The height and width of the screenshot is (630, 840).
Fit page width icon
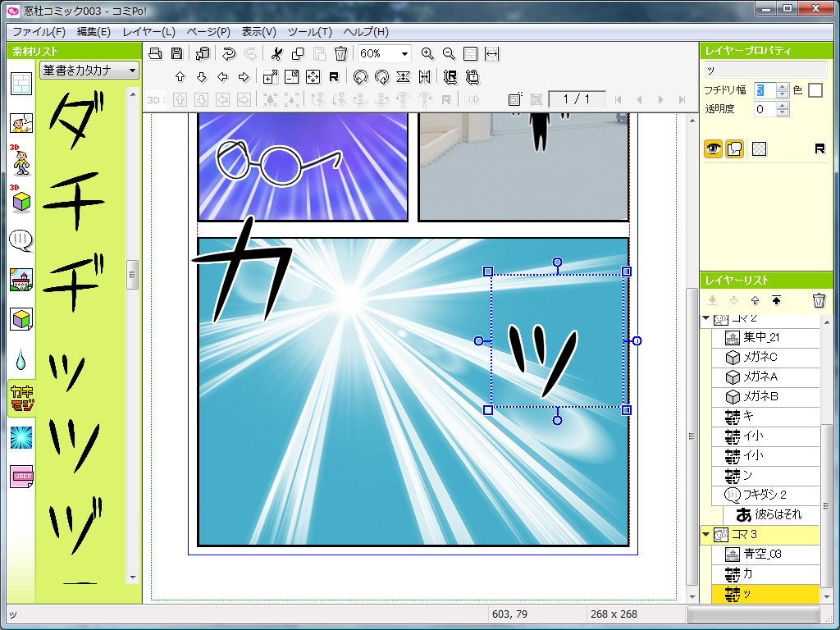(491, 53)
